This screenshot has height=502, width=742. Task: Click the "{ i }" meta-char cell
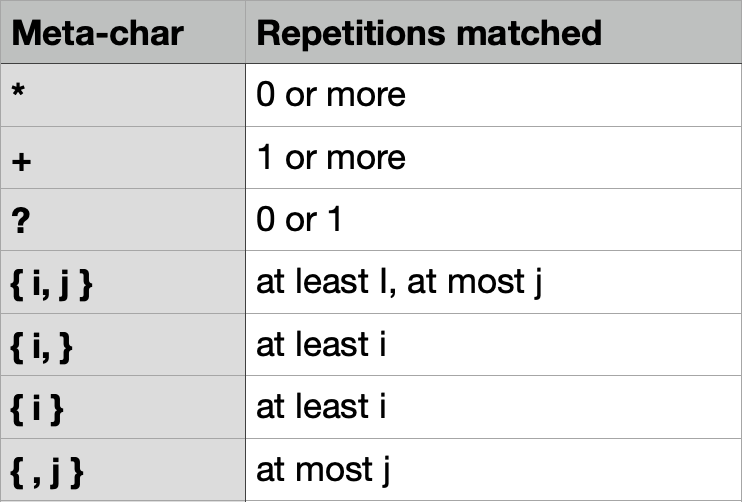pos(38,408)
